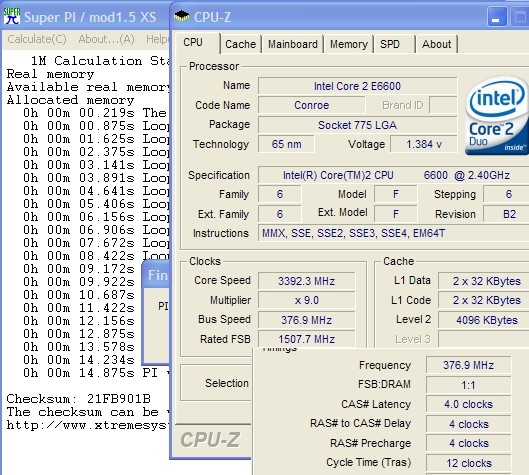Switch to the Memory tab
The width and height of the screenshot is (529, 475).
pos(349,44)
